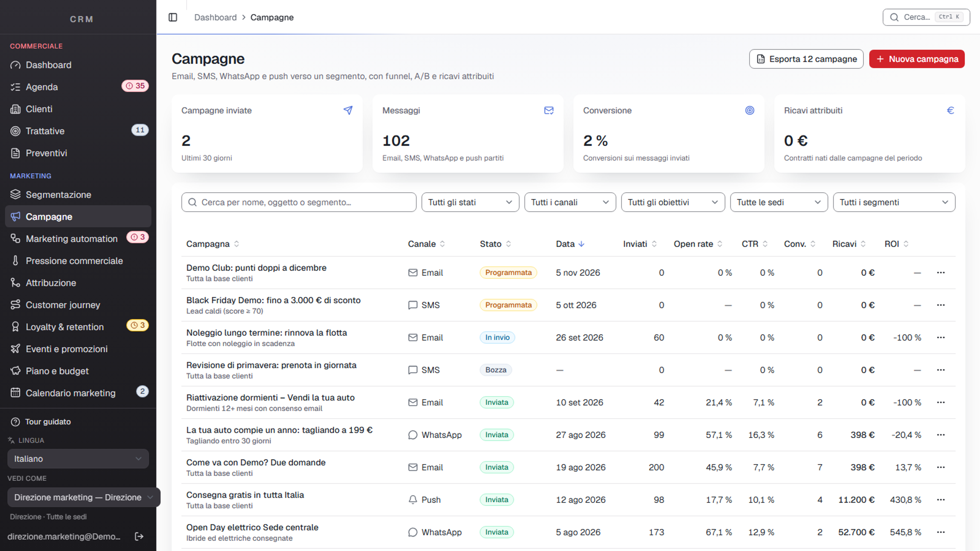Open the Tutti i canali filter
980x551 pixels.
570,202
